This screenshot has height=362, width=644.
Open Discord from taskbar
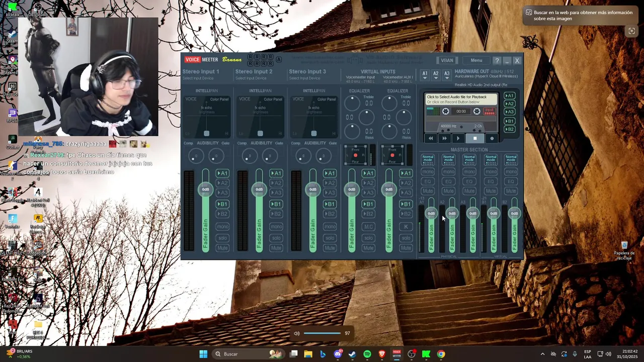pyautogui.click(x=338, y=354)
